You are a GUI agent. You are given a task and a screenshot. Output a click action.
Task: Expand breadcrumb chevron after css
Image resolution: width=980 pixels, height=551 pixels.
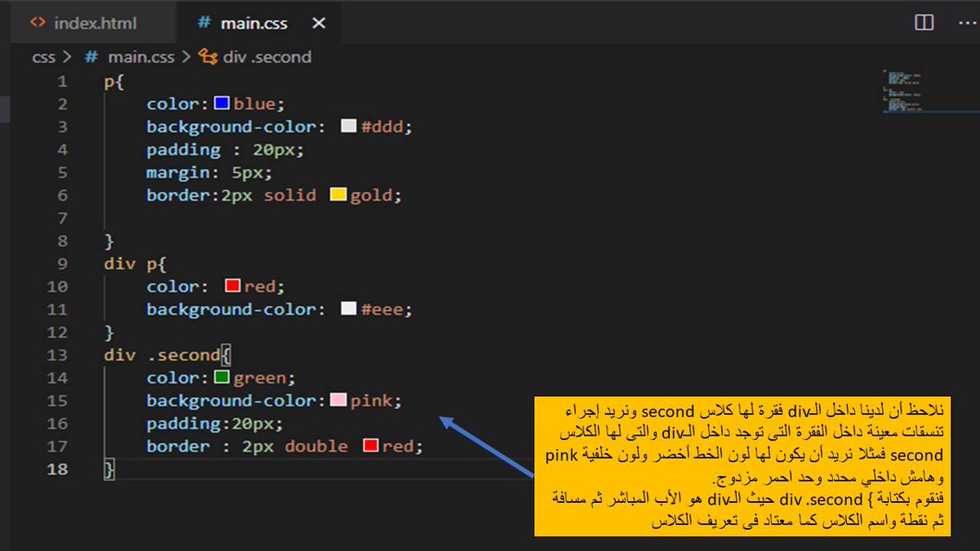point(67,57)
